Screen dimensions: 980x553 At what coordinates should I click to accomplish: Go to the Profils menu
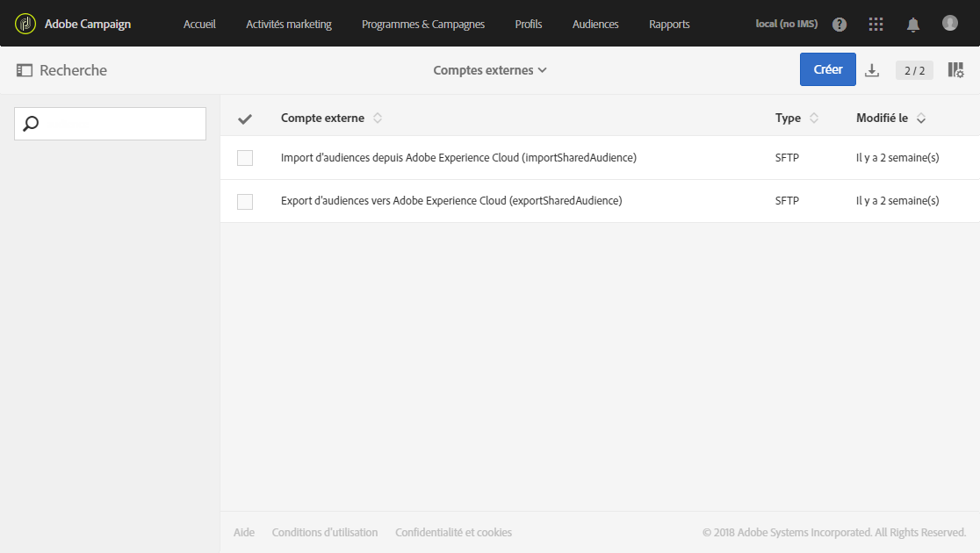(529, 25)
